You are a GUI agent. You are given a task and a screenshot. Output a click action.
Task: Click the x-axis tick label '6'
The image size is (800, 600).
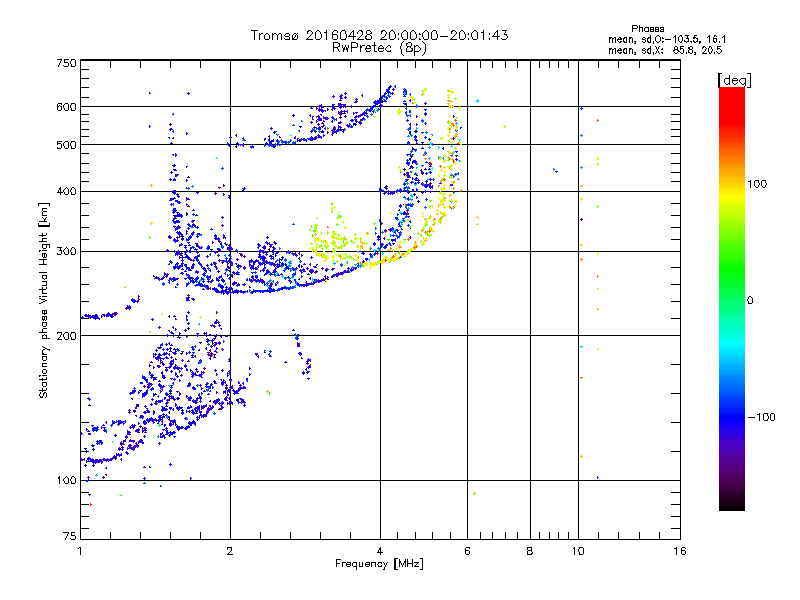(x=467, y=551)
